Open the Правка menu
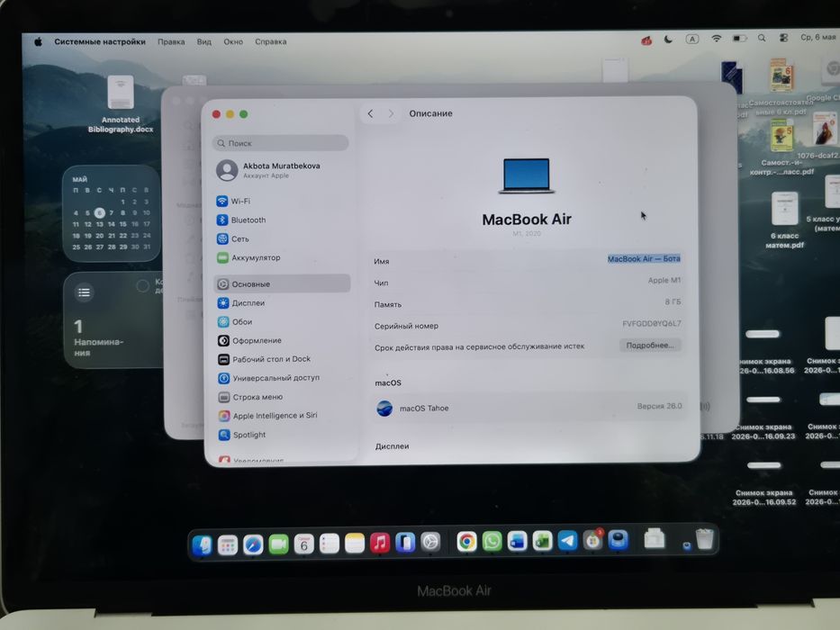The height and width of the screenshot is (630, 840). 171,41
